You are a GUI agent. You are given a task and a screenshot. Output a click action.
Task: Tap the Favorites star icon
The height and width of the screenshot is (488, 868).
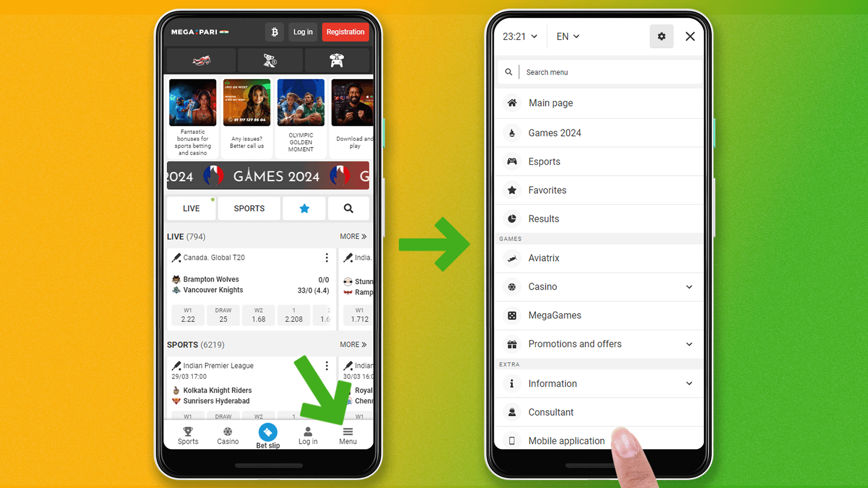coord(511,190)
